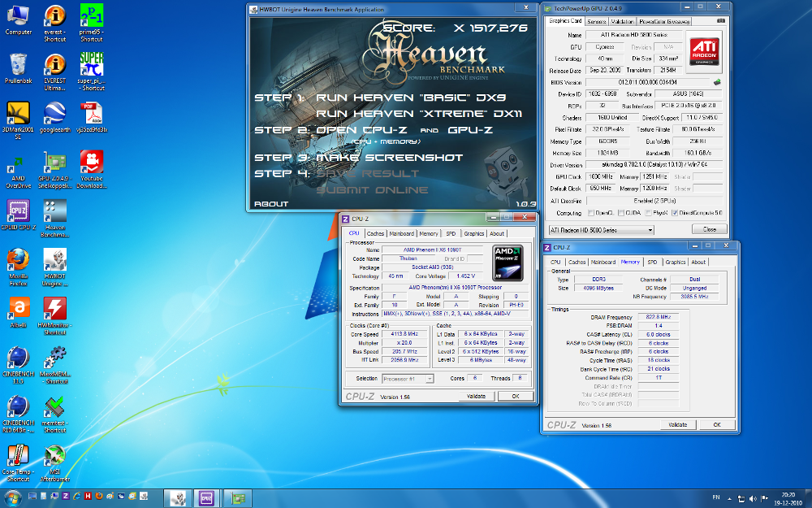Open EVEREST Ultimate desktop icon
812x508 pixels.
click(x=55, y=72)
